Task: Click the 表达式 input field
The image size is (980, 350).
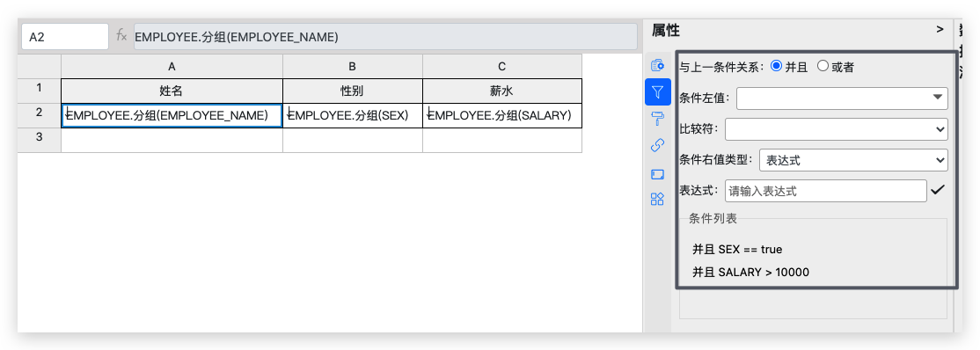Action: 826,191
